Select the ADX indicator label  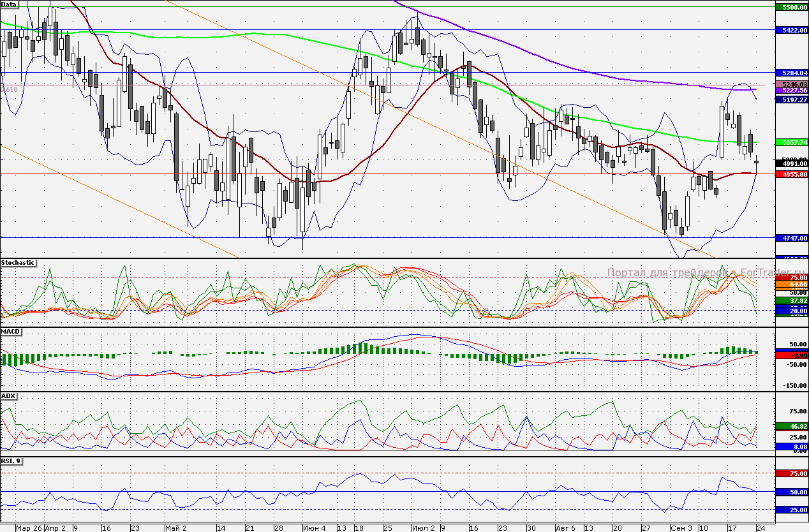(x=9, y=396)
